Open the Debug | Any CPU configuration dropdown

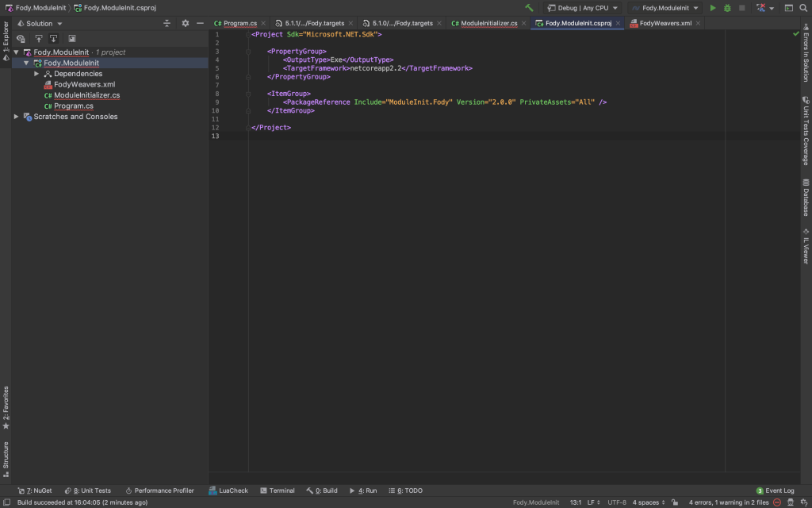point(582,8)
